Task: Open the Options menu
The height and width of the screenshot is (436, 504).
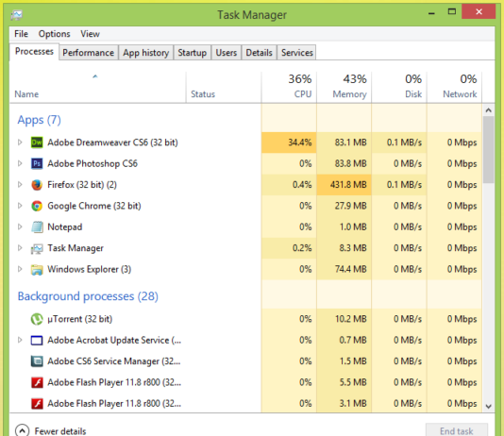Action: [x=55, y=34]
